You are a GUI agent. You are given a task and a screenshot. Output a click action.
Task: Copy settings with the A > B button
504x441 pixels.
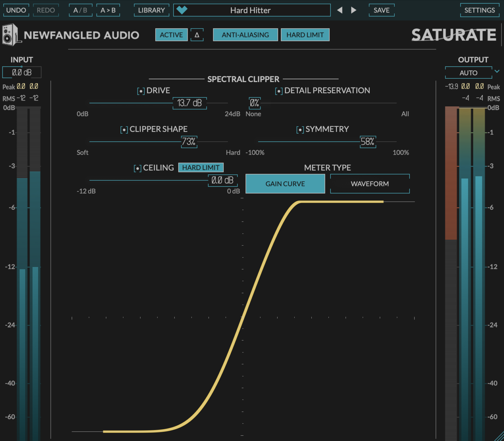(108, 10)
